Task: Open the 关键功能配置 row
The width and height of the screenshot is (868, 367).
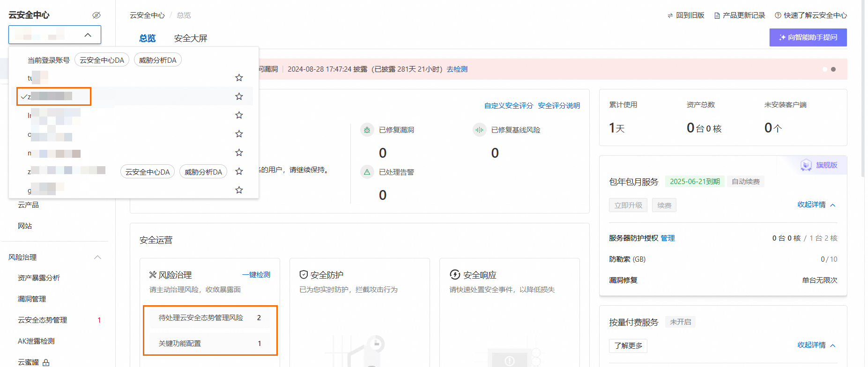Action: [x=210, y=344]
